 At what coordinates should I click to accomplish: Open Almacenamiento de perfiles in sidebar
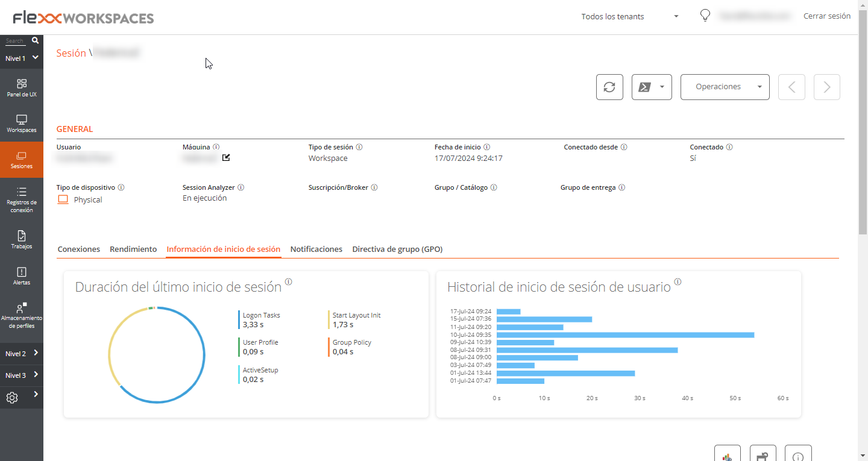click(22, 316)
